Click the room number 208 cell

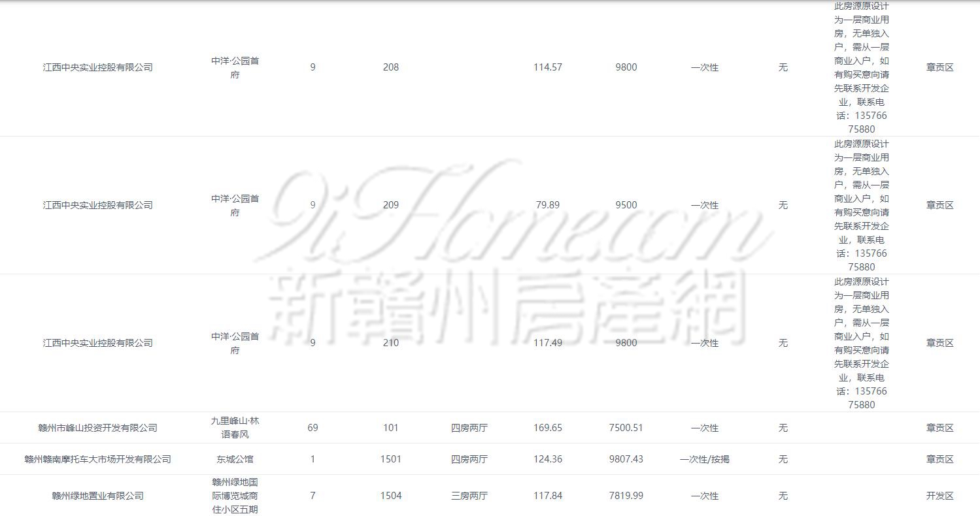pyautogui.click(x=390, y=67)
